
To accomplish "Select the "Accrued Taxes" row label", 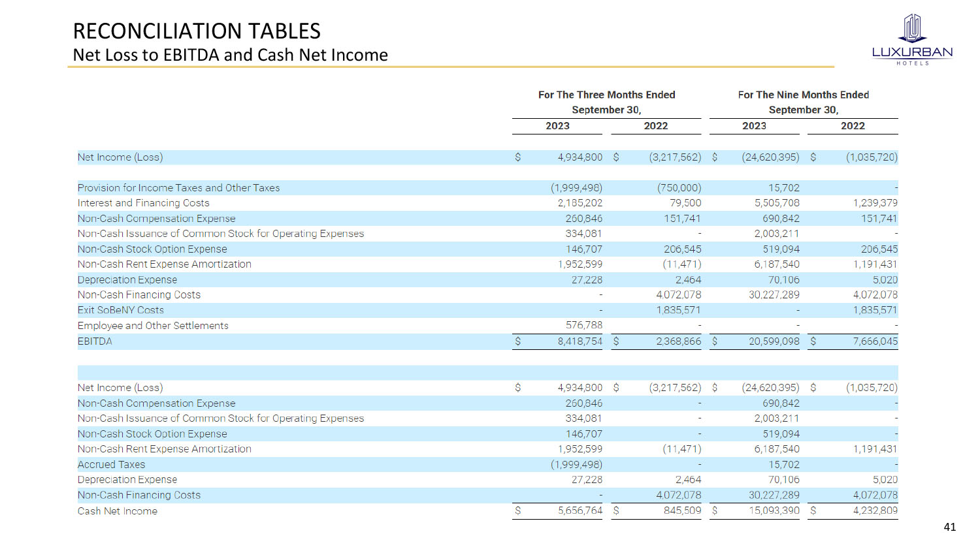I will 111,465.
